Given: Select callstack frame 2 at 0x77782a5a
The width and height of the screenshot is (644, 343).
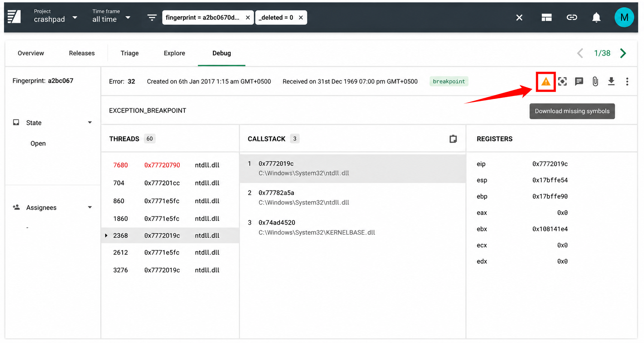Looking at the screenshot, I should pyautogui.click(x=353, y=198).
